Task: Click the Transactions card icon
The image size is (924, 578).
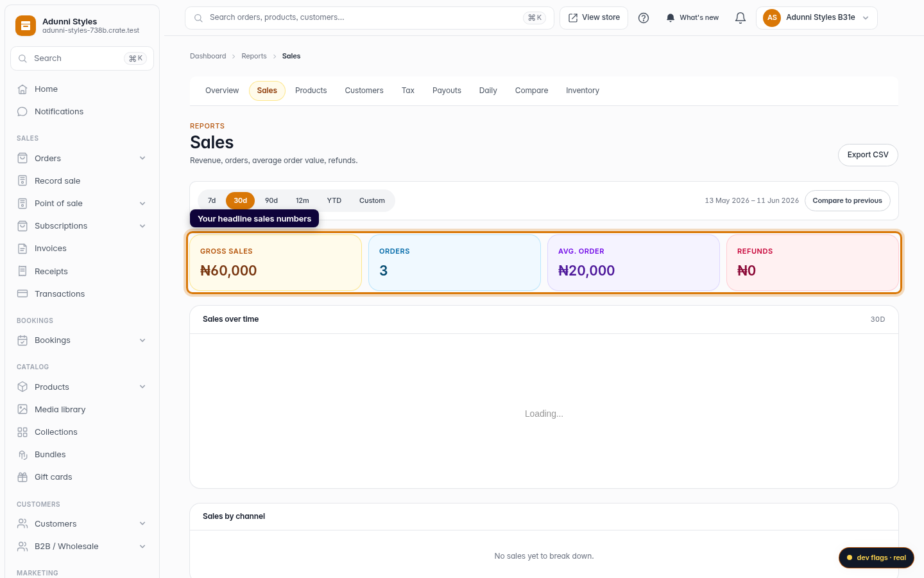Action: tap(22, 293)
